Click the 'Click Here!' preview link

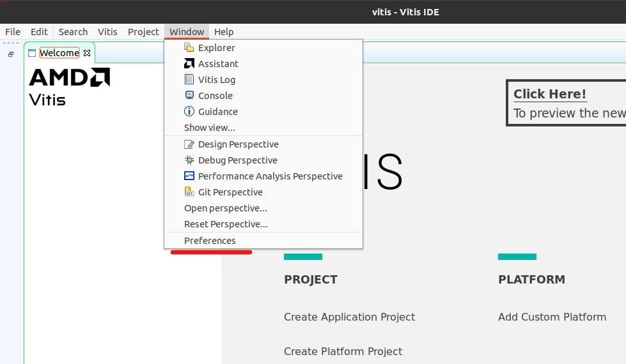550,94
